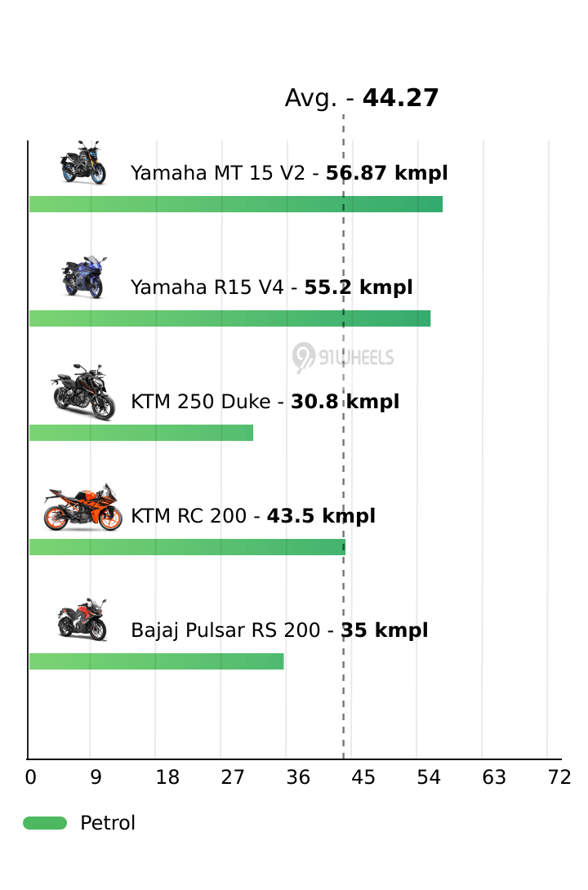This screenshot has width=588, height=890.
Task: Click the Yamaha R15 V4 55.2 kmpl label
Action: [x=271, y=287]
